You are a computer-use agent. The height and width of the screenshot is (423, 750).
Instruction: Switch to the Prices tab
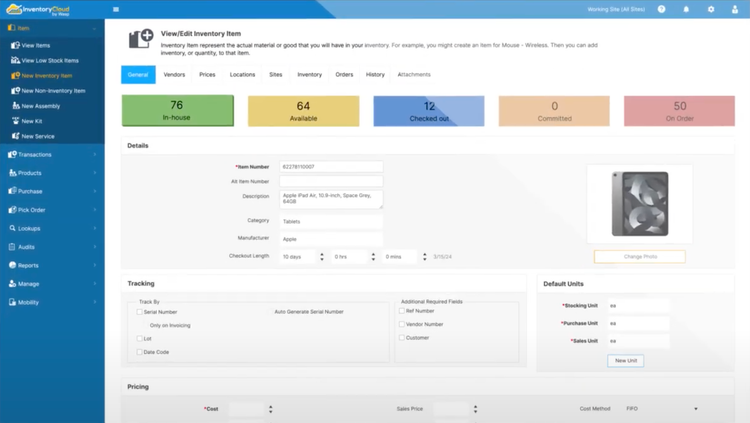pos(207,75)
